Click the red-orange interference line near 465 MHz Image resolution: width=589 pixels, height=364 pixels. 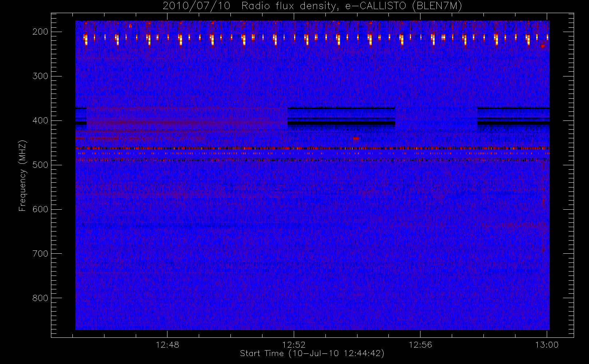(x=312, y=149)
